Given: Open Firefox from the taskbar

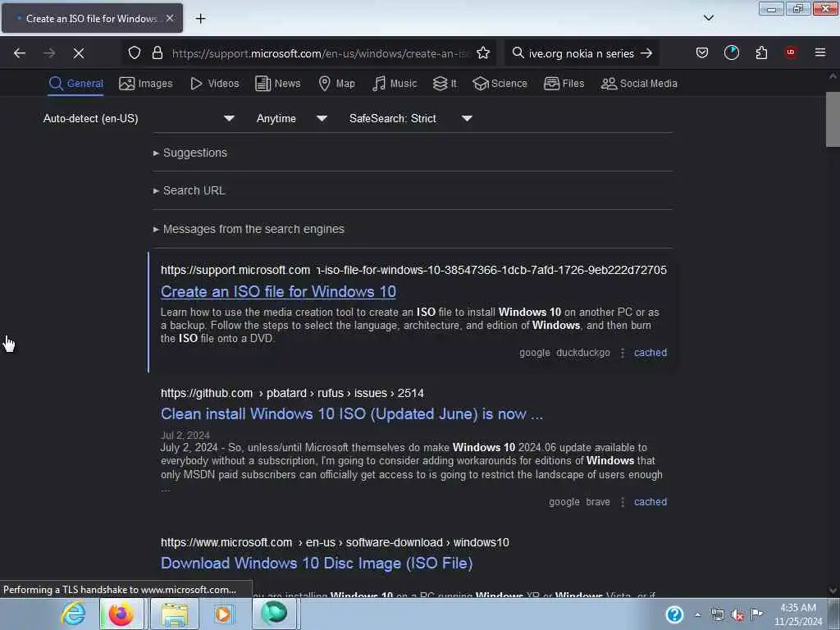Looking at the screenshot, I should pyautogui.click(x=121, y=614).
